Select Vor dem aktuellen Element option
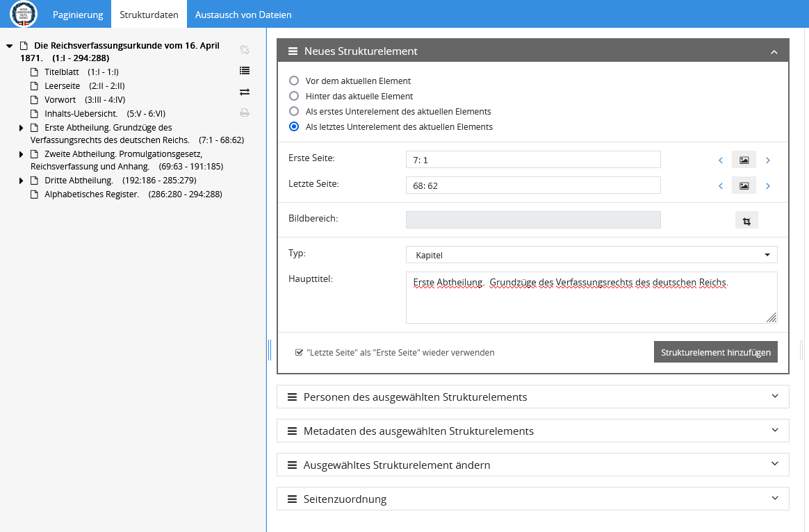809x532 pixels. tap(294, 81)
